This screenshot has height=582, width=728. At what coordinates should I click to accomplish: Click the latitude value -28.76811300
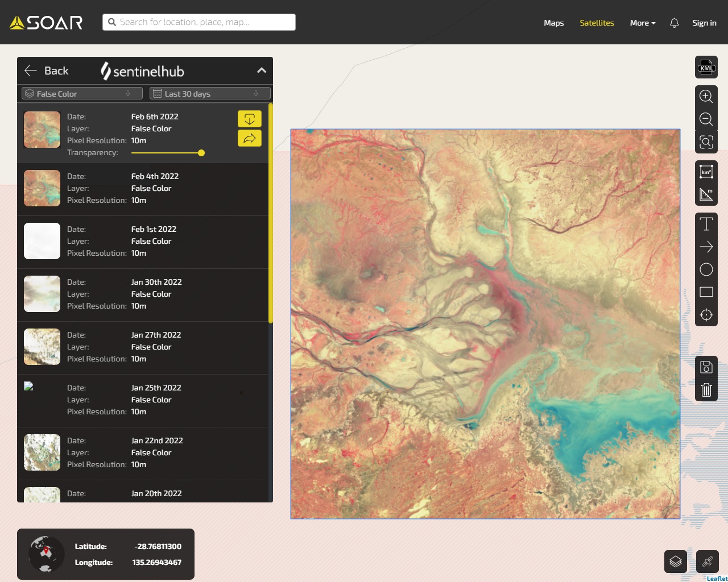tap(158, 546)
